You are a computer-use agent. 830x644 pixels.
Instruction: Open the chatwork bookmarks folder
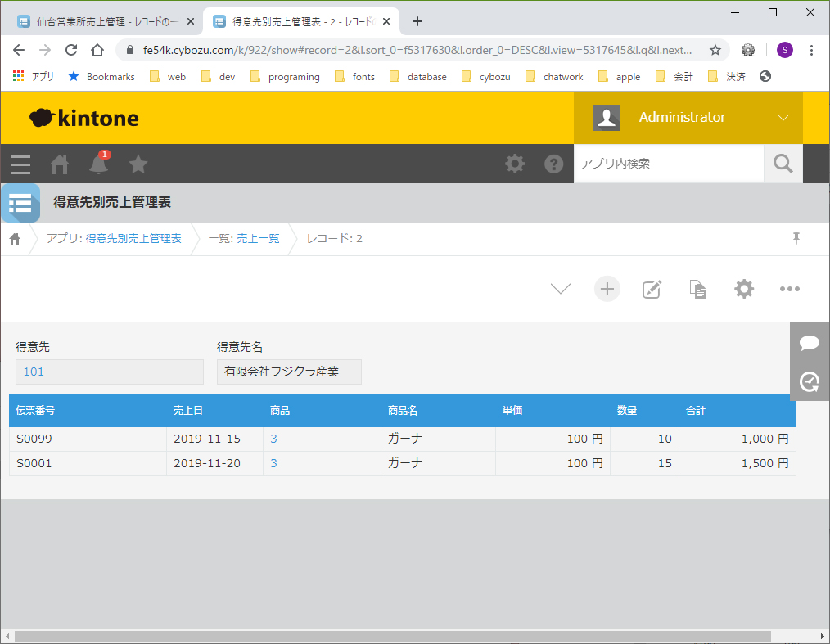coord(554,77)
